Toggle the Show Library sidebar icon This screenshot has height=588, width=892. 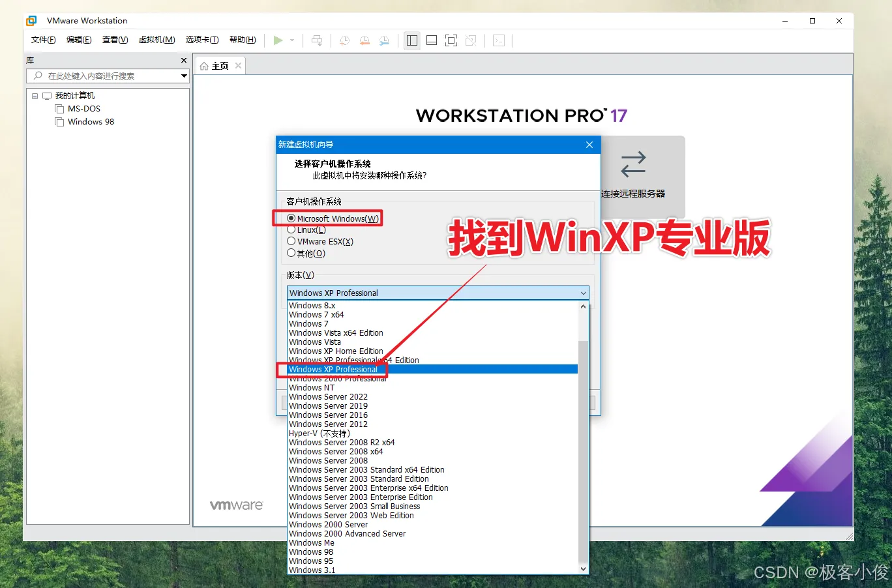(412, 40)
